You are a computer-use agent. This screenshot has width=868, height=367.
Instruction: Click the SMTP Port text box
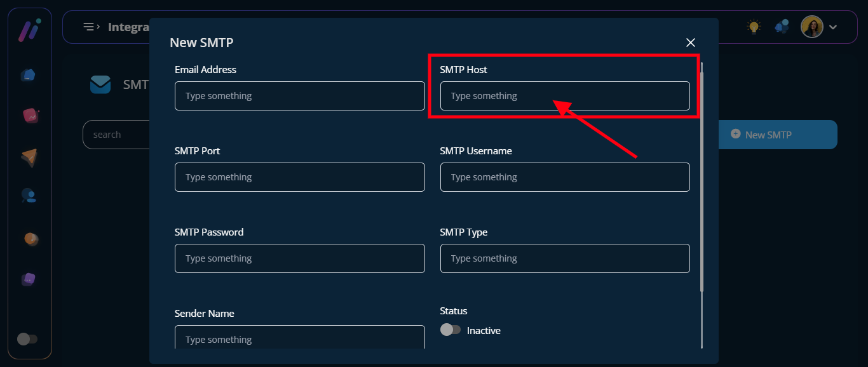299,177
